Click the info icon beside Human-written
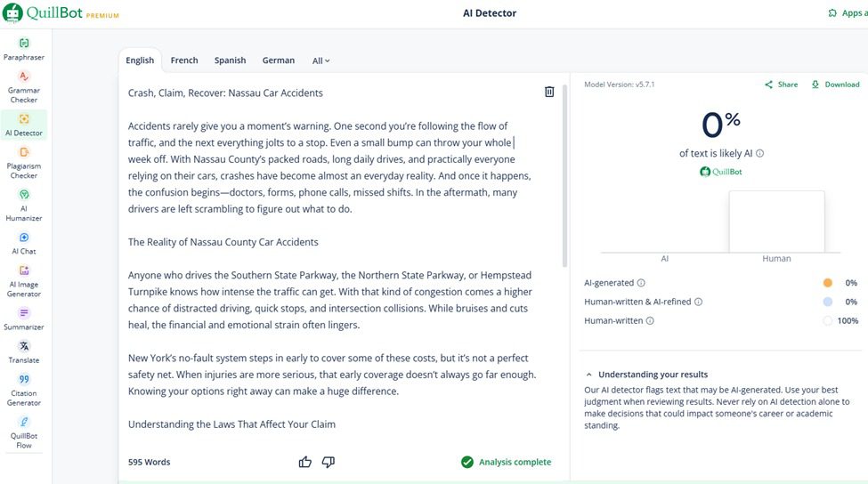868x484 pixels. pos(649,320)
